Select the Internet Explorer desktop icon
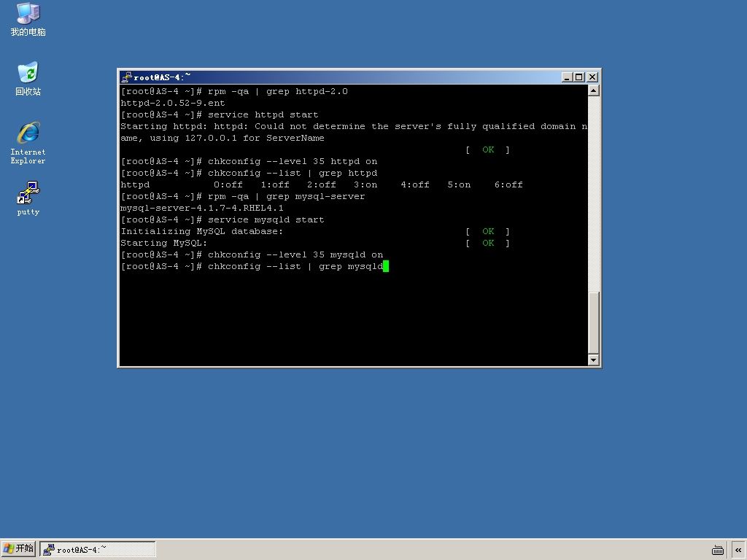The image size is (747, 560). pyautogui.click(x=28, y=143)
